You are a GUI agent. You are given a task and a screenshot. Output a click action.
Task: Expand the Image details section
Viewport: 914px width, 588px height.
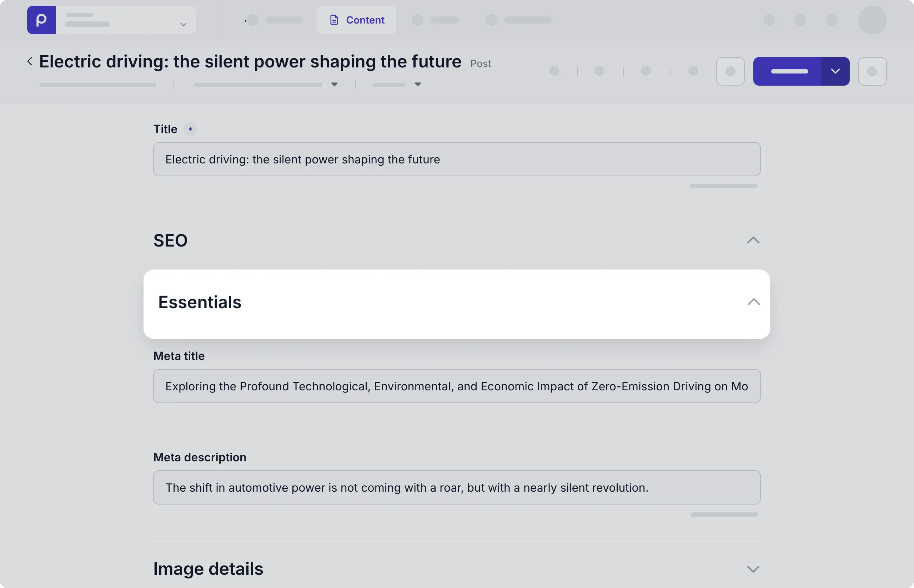(x=753, y=569)
